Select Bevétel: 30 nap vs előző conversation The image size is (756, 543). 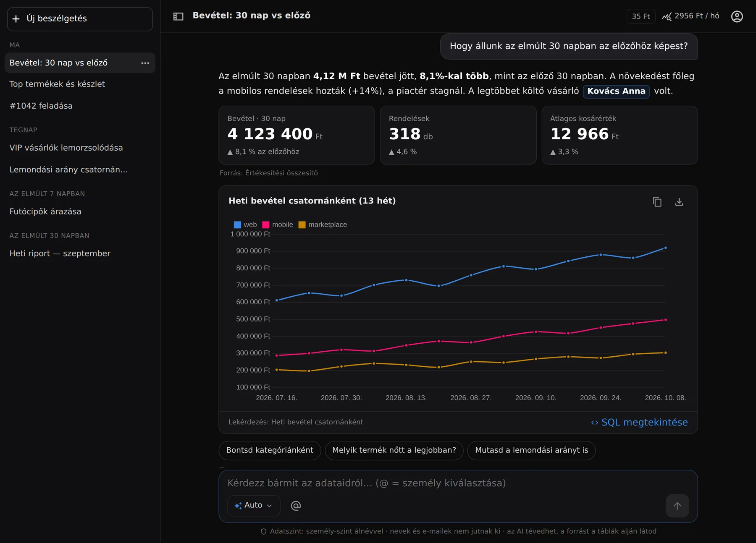pyautogui.click(x=80, y=63)
